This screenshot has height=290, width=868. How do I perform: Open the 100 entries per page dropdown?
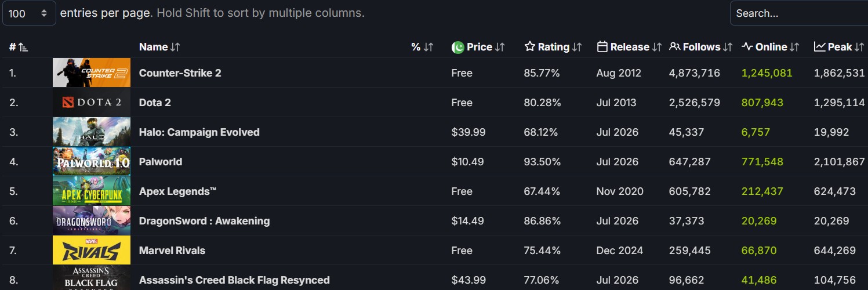tap(29, 13)
